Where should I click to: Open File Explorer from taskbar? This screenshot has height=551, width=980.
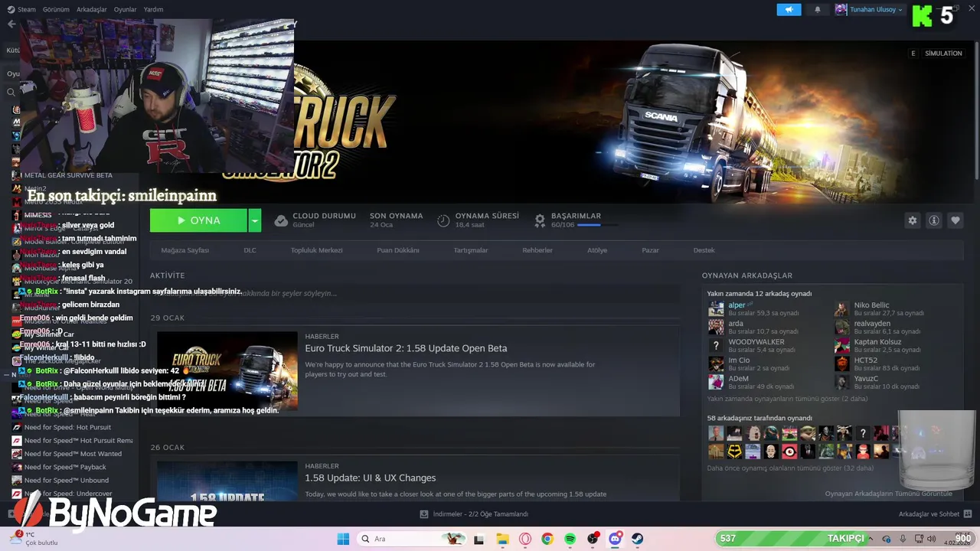pos(502,539)
